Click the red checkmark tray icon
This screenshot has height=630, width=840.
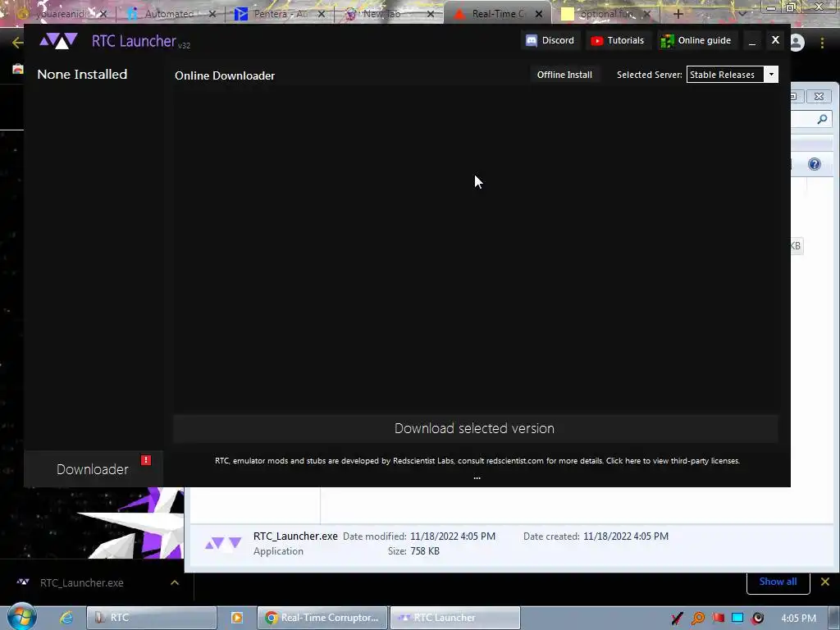point(677,618)
